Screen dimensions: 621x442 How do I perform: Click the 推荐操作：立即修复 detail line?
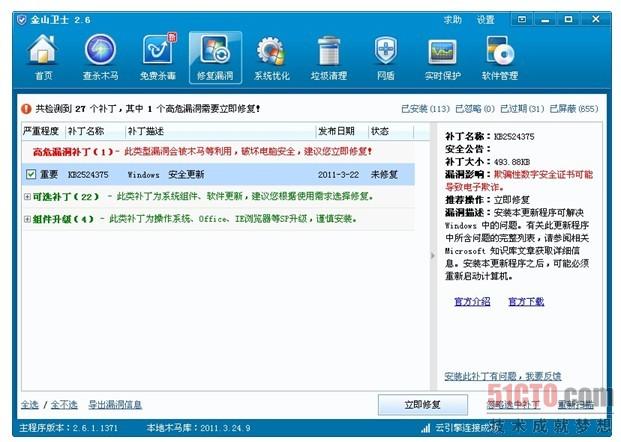click(x=487, y=200)
